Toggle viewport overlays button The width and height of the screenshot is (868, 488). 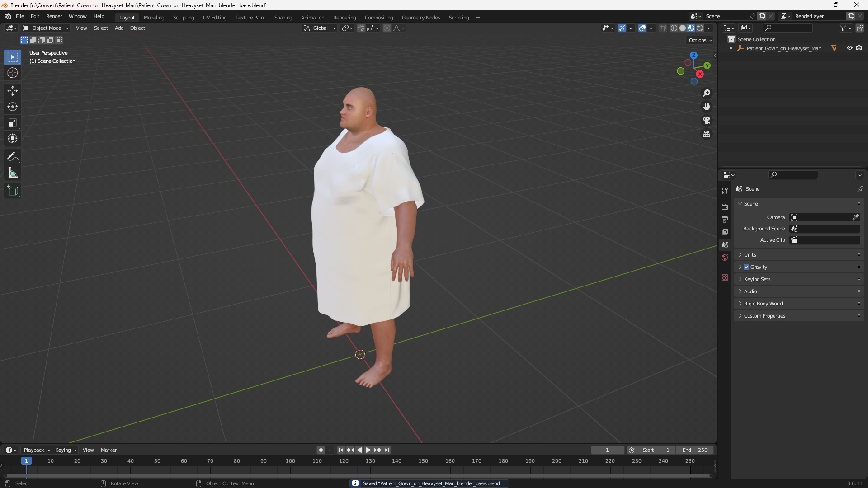click(642, 28)
